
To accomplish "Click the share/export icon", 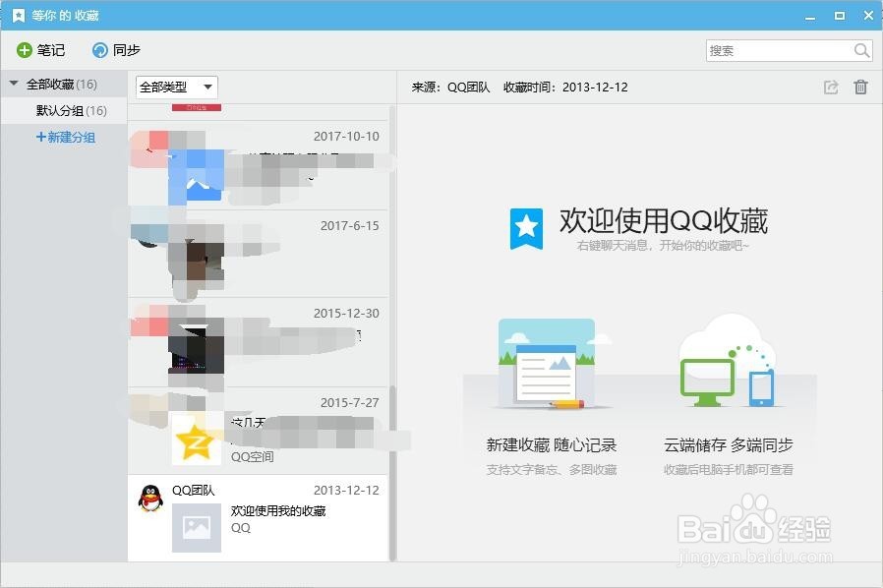I will coord(831,88).
